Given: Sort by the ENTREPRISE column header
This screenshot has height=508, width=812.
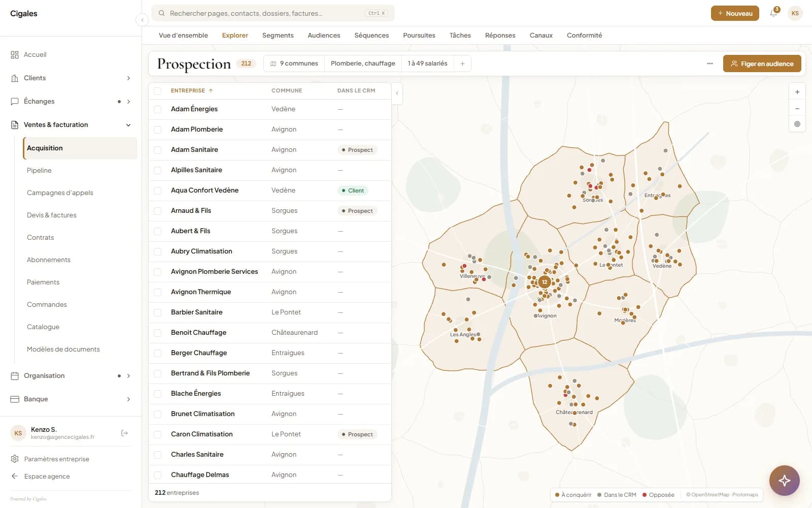Looking at the screenshot, I should (192, 90).
